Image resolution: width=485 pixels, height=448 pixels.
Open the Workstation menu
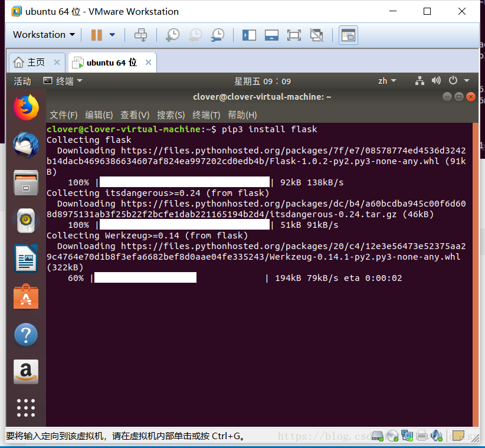point(44,34)
